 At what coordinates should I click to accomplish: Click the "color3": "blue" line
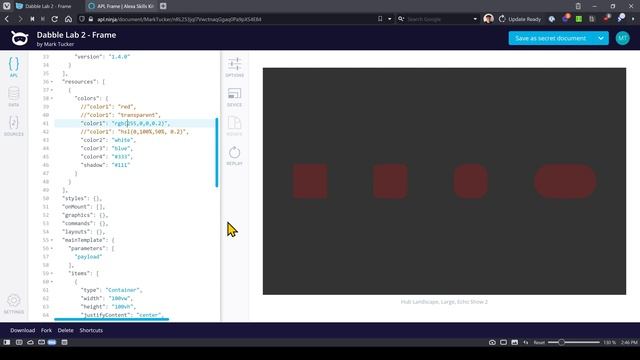click(106, 148)
